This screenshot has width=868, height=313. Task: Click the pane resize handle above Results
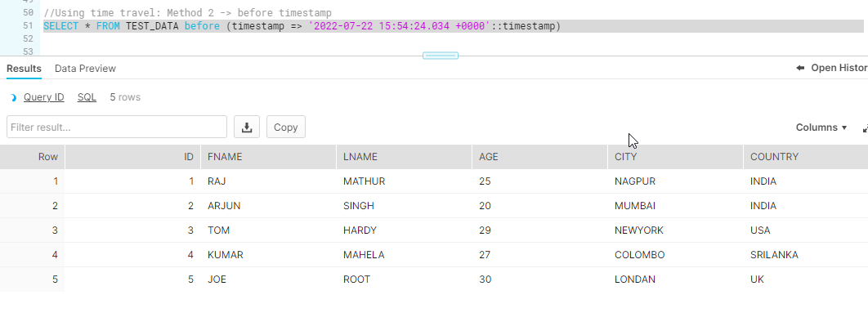[x=440, y=56]
